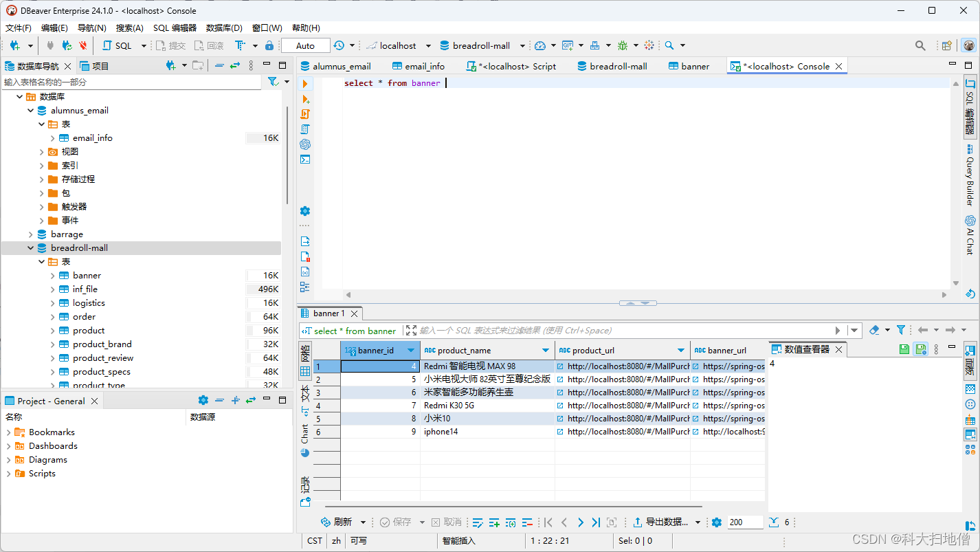Collapse the breadroll-mall database node
980x552 pixels.
[x=31, y=248]
